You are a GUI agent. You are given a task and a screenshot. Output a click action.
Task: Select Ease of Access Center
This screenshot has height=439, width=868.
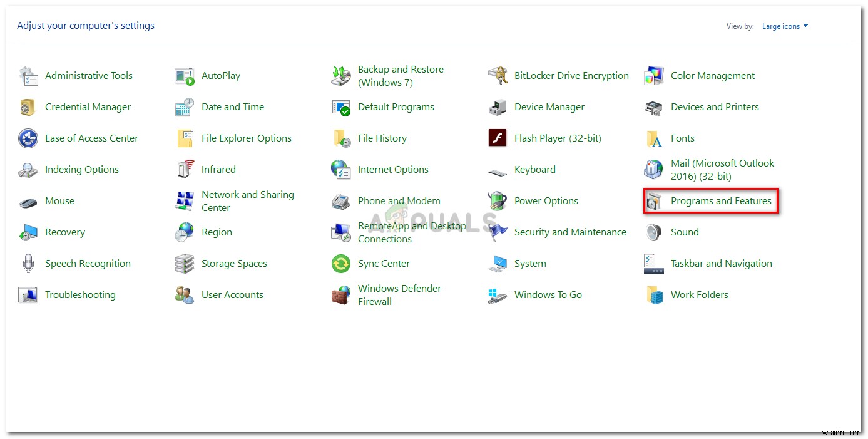click(91, 138)
